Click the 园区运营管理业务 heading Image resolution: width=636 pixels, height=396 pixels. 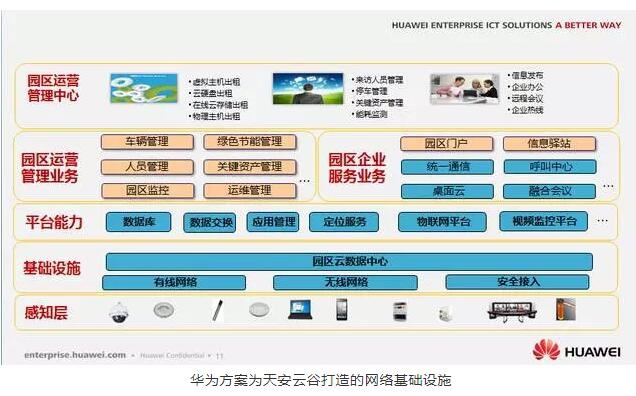pos(49,168)
